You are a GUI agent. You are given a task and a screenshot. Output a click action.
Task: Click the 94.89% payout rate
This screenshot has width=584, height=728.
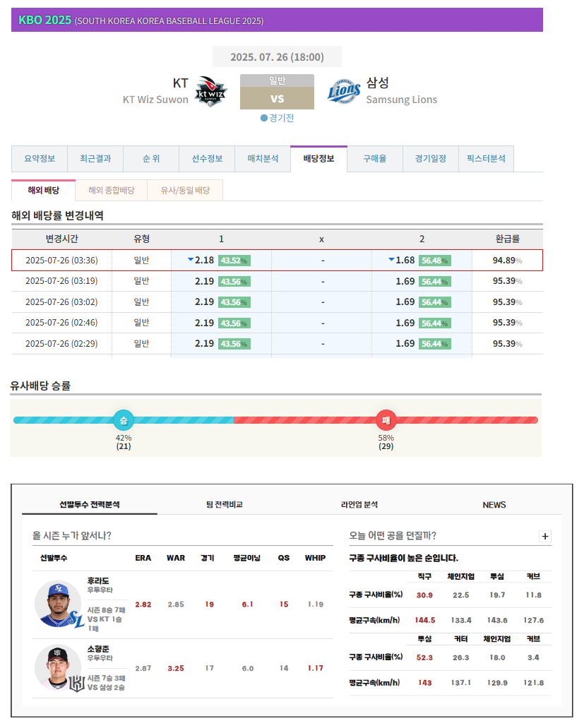pos(508,261)
